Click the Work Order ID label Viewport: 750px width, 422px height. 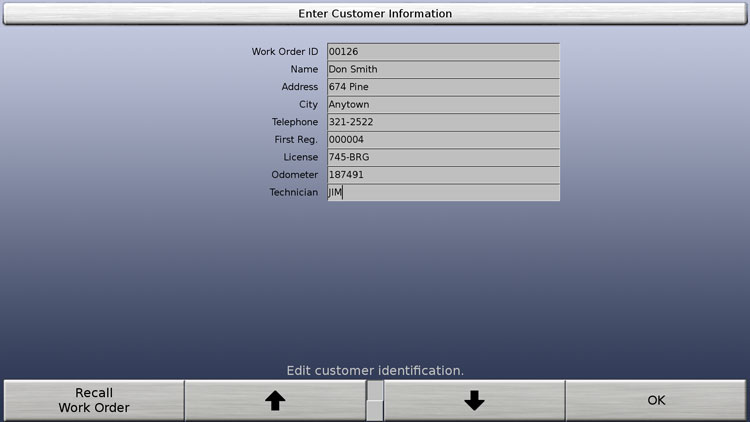(x=284, y=52)
